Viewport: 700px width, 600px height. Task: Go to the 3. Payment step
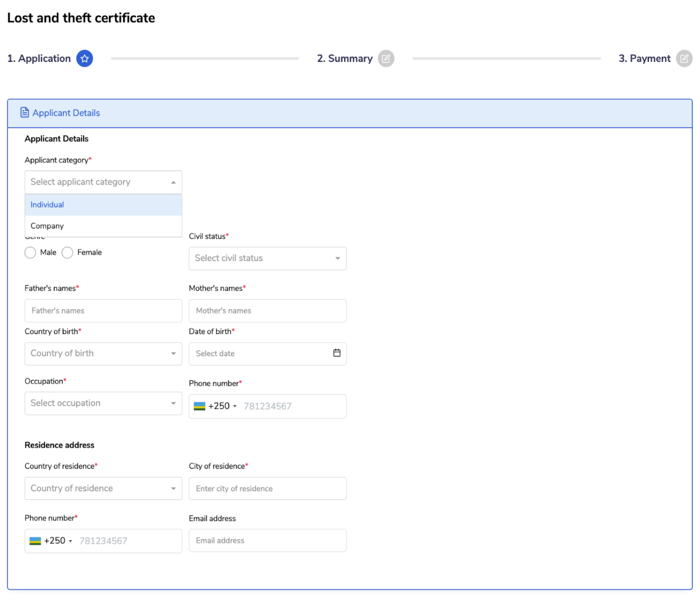(x=644, y=58)
